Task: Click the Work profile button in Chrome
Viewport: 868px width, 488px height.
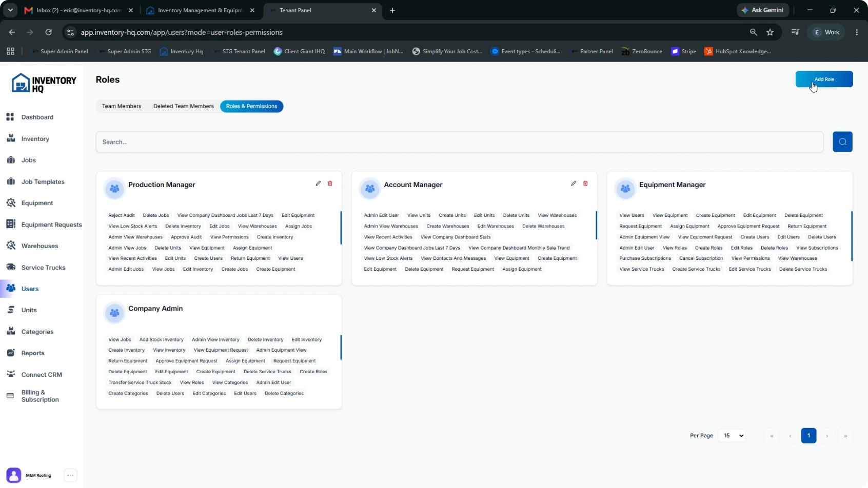Action: click(826, 32)
